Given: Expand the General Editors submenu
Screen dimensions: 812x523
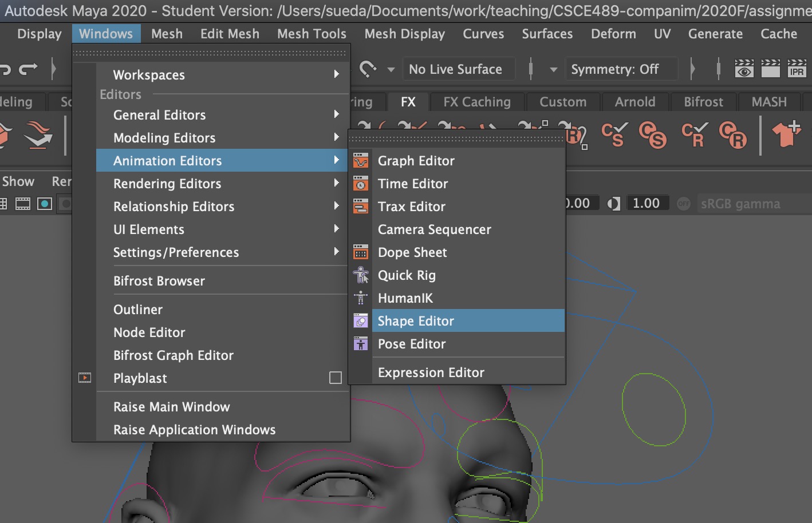Looking at the screenshot, I should coord(223,115).
